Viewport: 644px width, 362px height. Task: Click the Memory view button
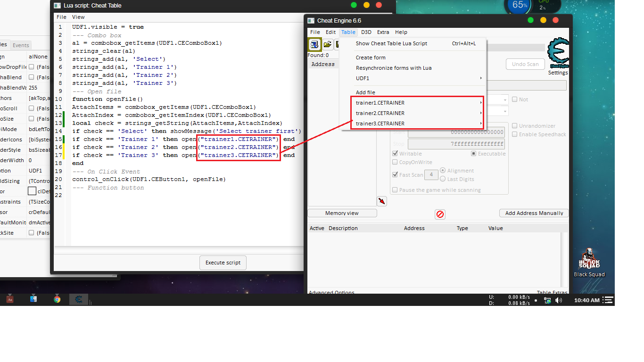click(x=342, y=213)
